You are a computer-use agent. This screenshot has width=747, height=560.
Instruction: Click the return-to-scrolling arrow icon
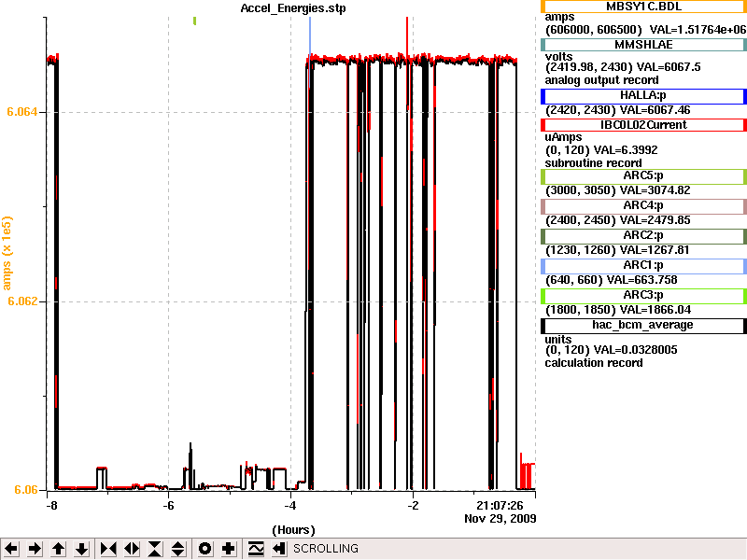pyautogui.click(x=279, y=549)
